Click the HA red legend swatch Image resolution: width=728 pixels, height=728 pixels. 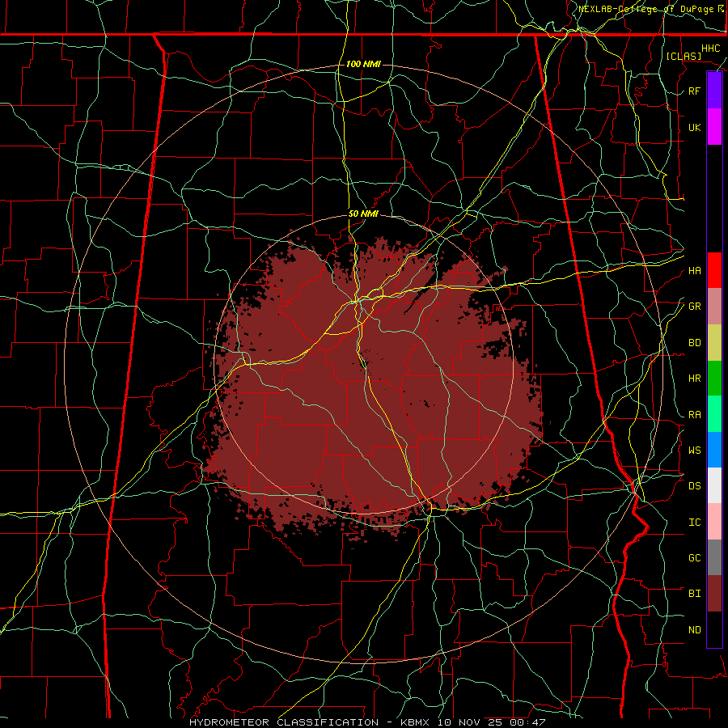coord(714,270)
